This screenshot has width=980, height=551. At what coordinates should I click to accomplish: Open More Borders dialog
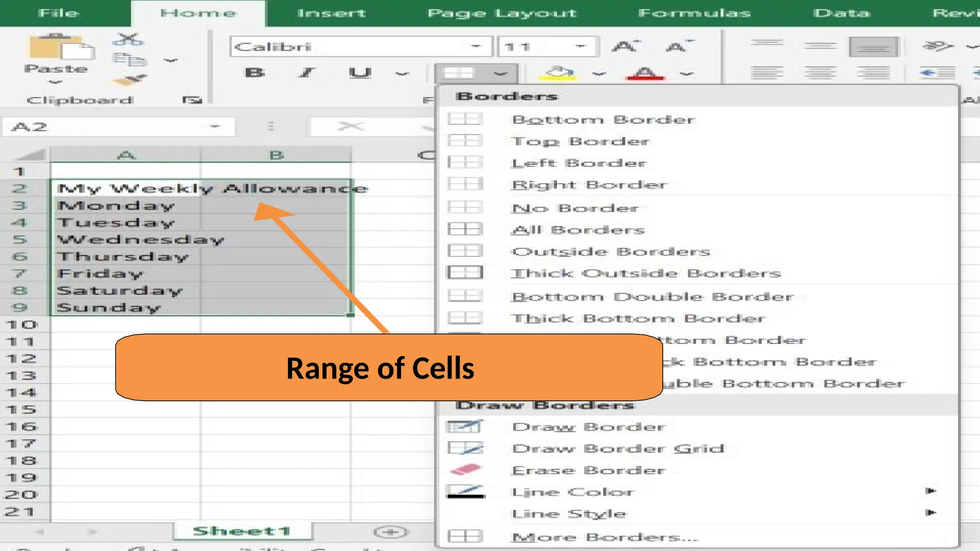pos(699,537)
